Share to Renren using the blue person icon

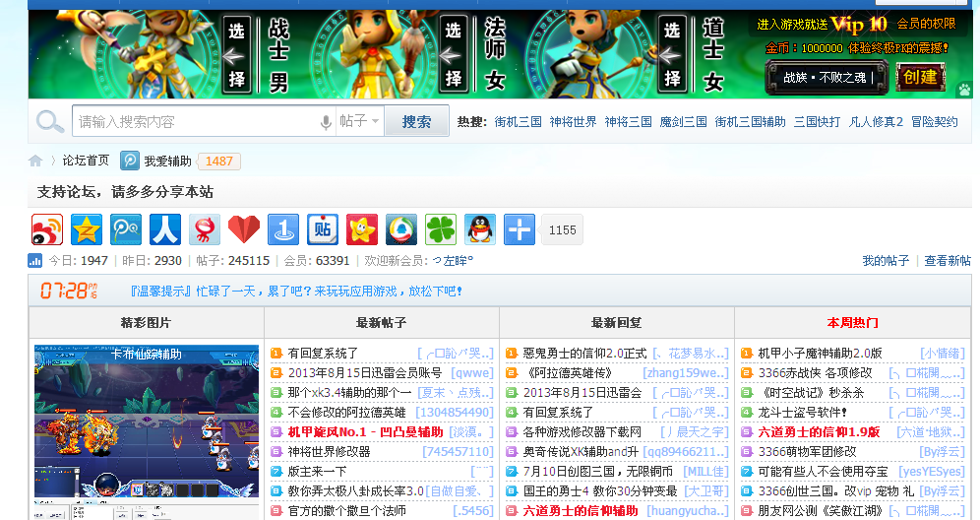[x=165, y=229]
